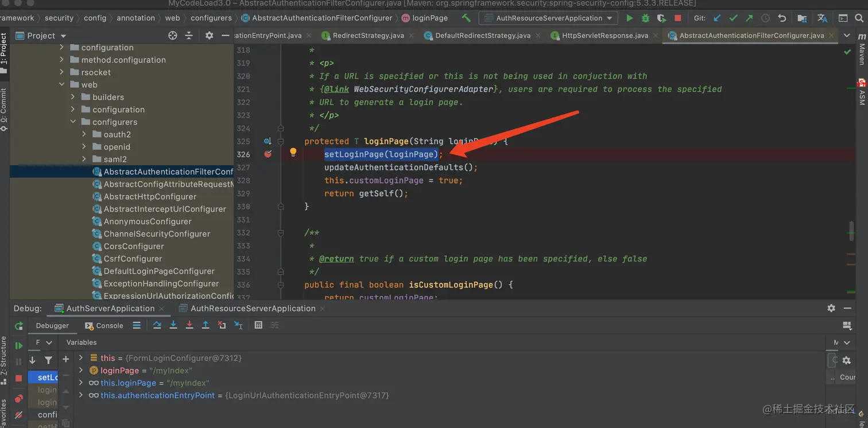Start debugging via the bug icon
The image size is (868, 428).
tap(645, 18)
